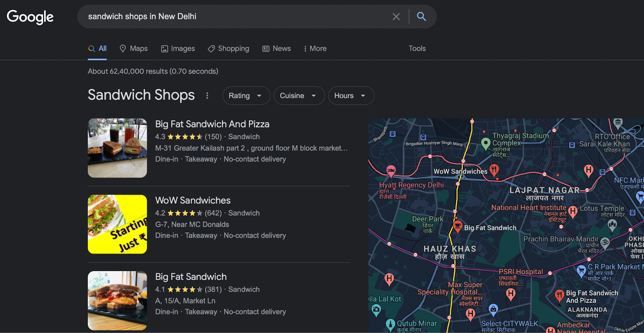
Task: Click address 'G-7, Near MC Donalds'
Action: (192, 224)
